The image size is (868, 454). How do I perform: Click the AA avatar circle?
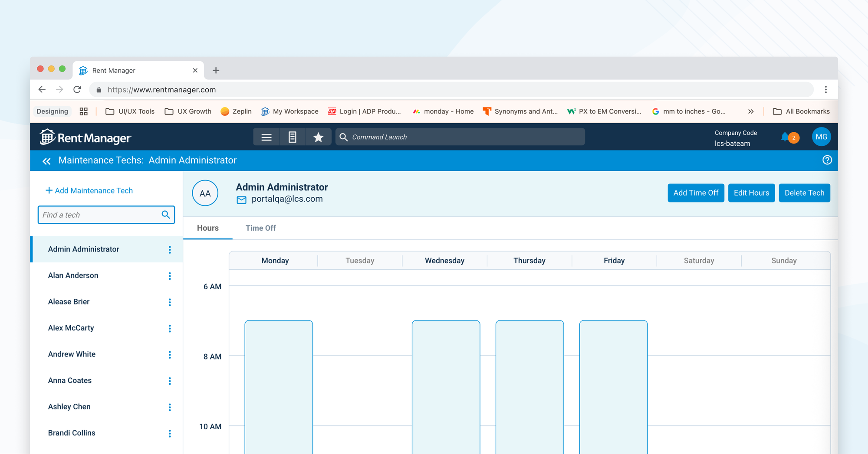(x=205, y=193)
